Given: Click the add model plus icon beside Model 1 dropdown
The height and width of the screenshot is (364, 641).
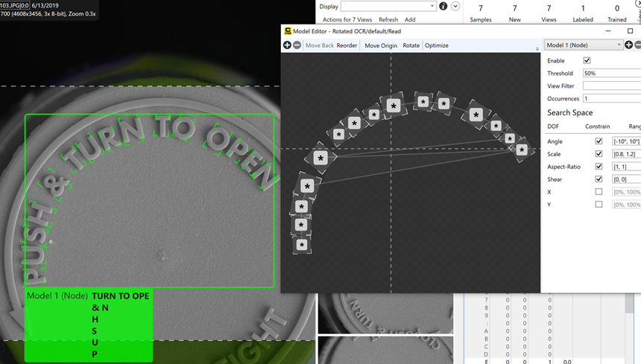Looking at the screenshot, I should (628, 45).
